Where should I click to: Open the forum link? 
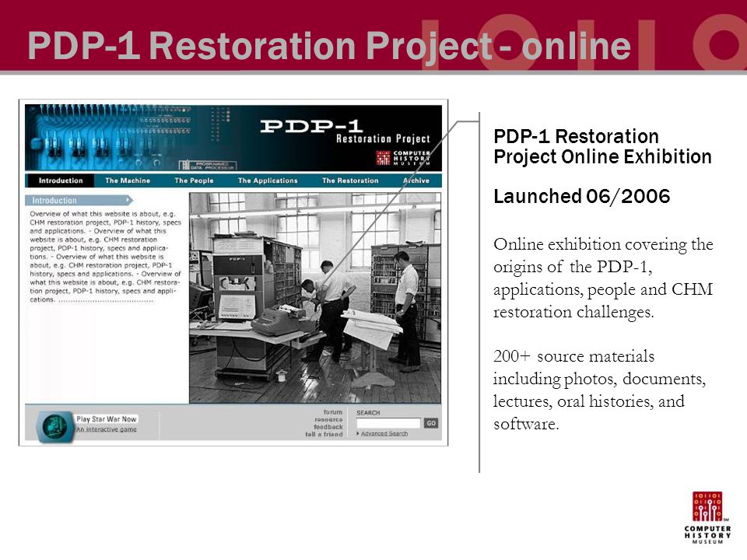coord(333,412)
